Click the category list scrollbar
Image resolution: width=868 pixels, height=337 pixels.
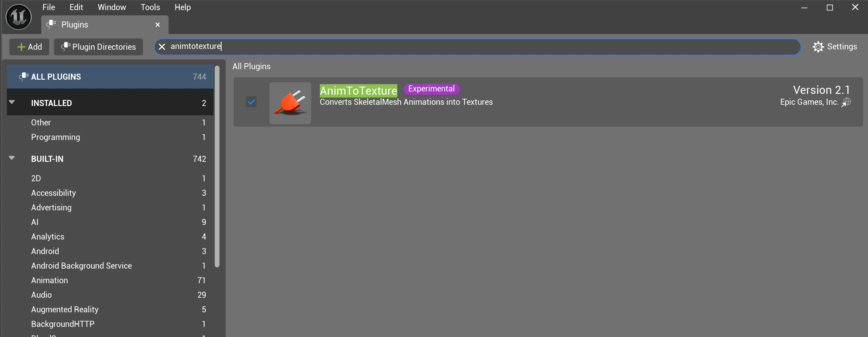click(217, 167)
